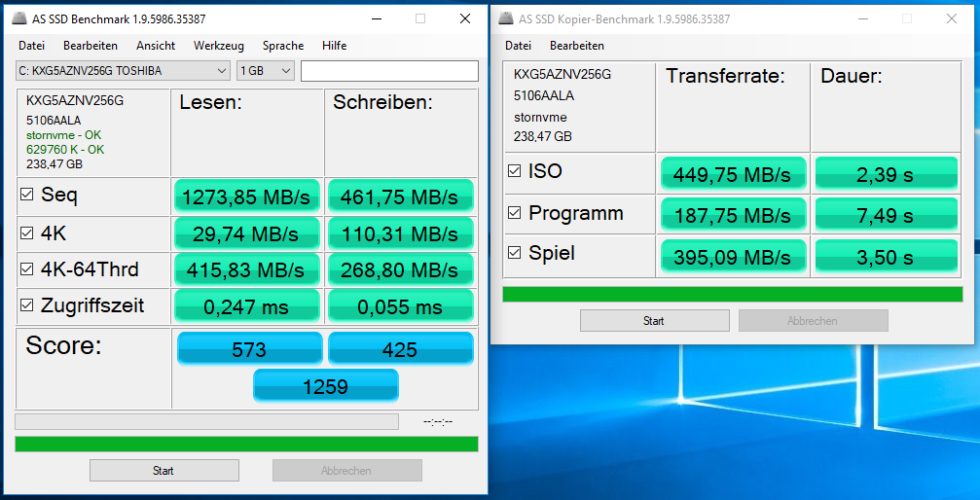The image size is (980, 500).
Task: Click the Spiel duration 3,50 s
Action: click(x=887, y=256)
